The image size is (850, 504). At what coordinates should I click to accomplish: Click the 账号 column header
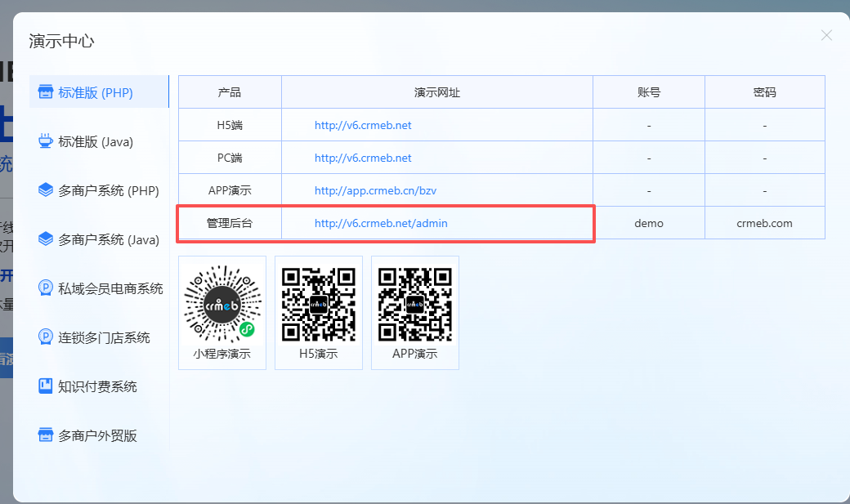(649, 92)
